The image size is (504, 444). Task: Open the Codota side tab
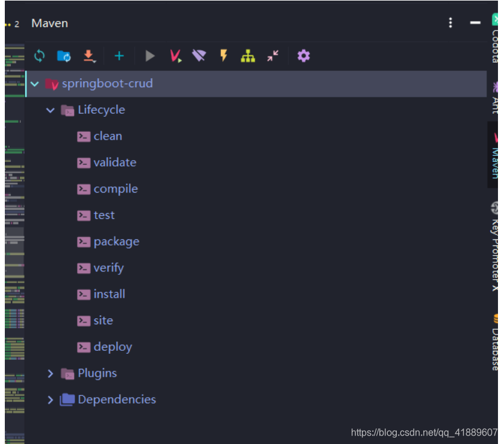[495, 39]
